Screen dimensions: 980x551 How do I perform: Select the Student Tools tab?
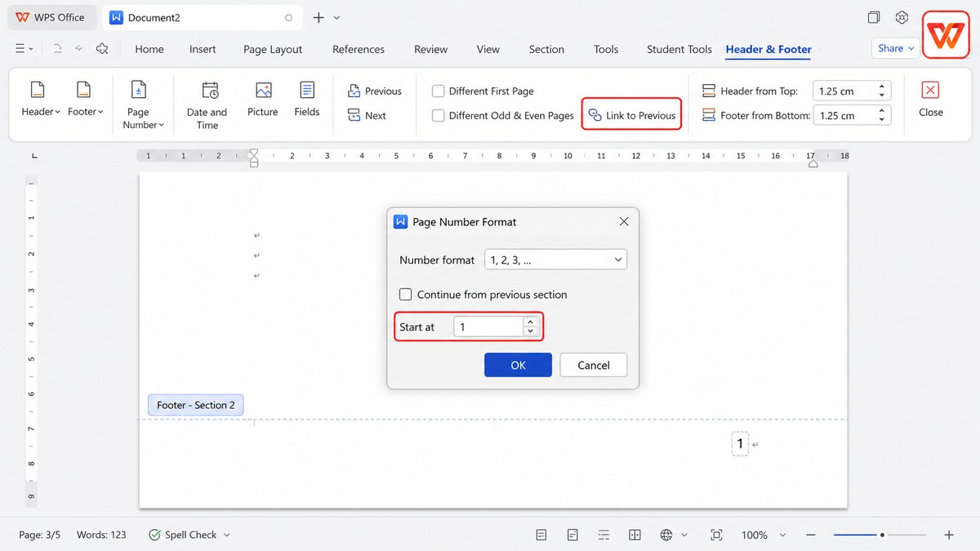coord(679,49)
